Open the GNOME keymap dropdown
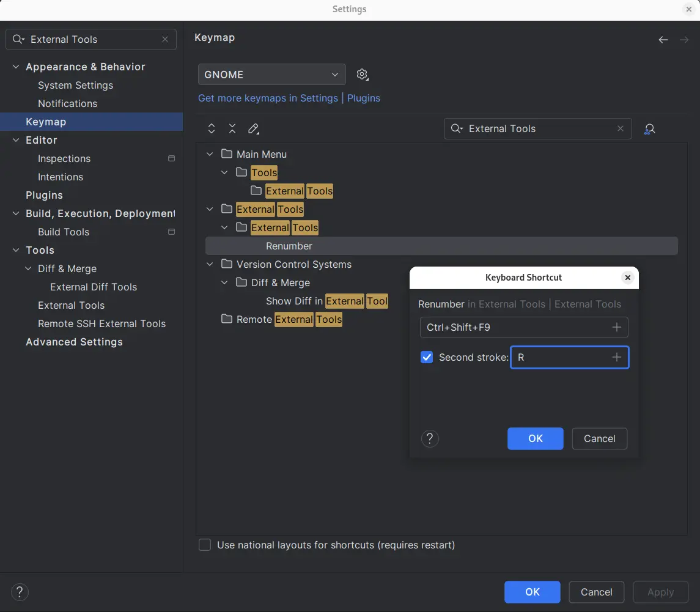The width and height of the screenshot is (700, 612). tap(271, 75)
